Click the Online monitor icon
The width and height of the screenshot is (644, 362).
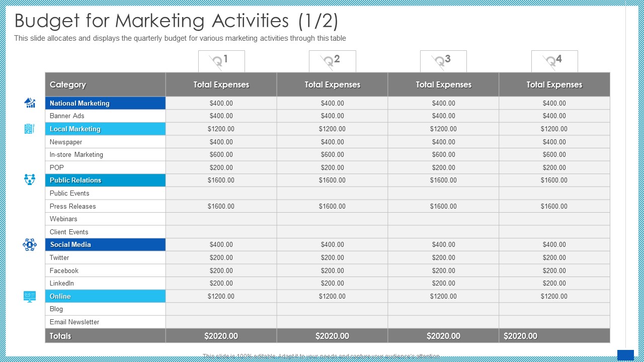coord(30,297)
